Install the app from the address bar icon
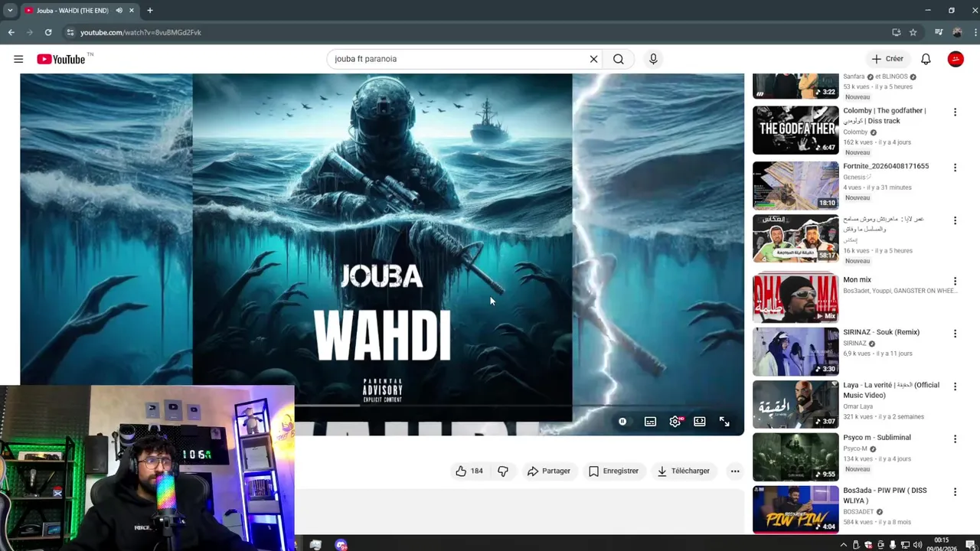980x551 pixels. pyautogui.click(x=896, y=32)
